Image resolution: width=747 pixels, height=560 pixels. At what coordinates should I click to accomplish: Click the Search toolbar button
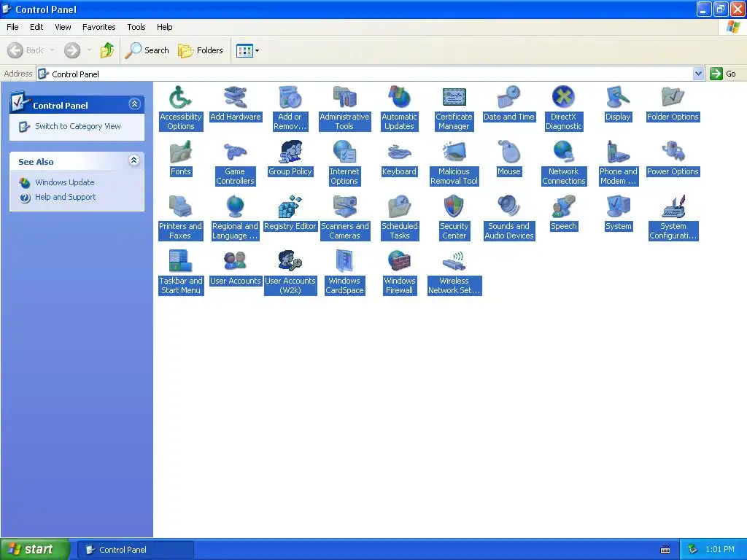point(147,50)
